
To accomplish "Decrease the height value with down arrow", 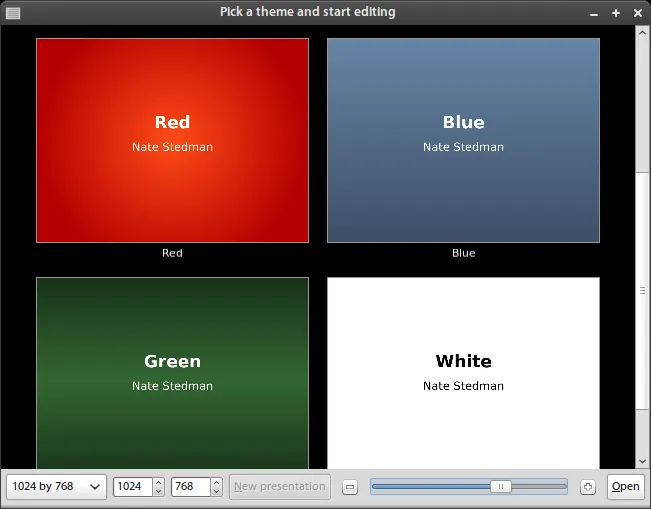I will (216, 492).
